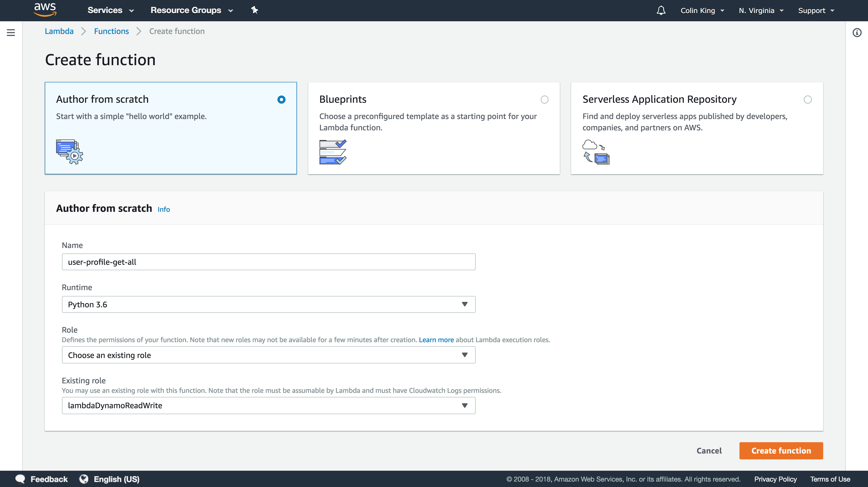This screenshot has height=487, width=868.
Task: Click the orange Create function button
Action: (781, 451)
